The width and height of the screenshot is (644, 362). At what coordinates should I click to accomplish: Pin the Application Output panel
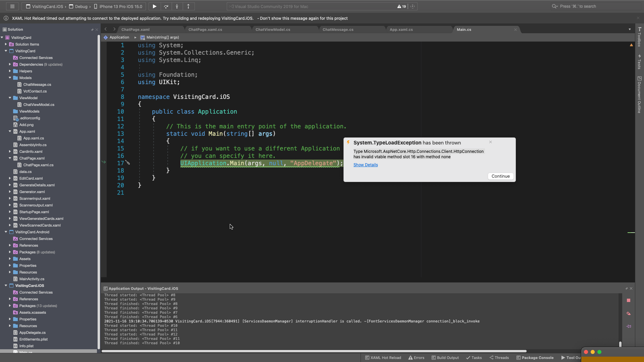(x=627, y=289)
